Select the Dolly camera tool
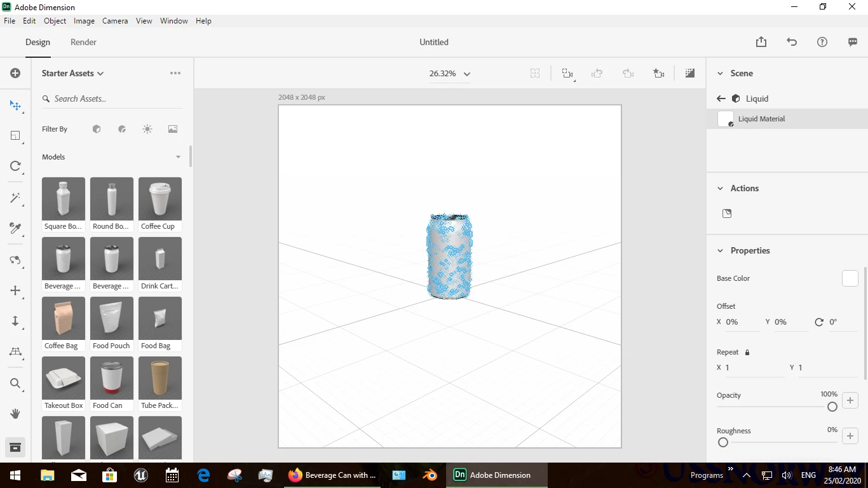 15,321
